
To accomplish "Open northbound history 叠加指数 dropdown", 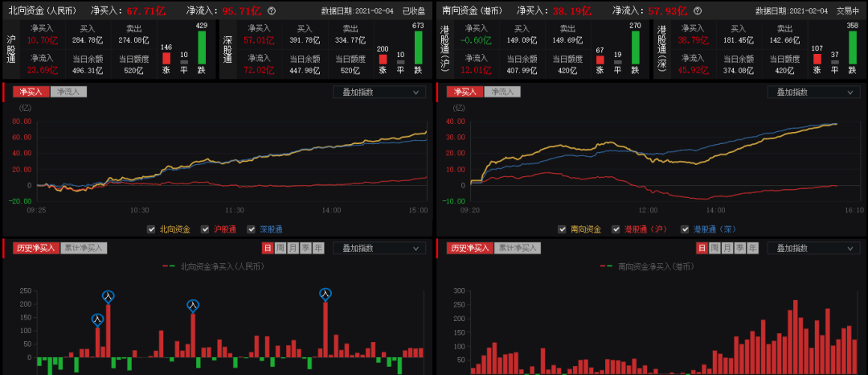I will pos(379,248).
